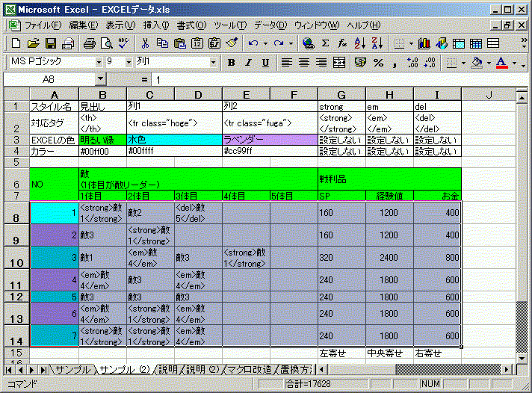Click the AutoSum sigma icon

click(325, 43)
